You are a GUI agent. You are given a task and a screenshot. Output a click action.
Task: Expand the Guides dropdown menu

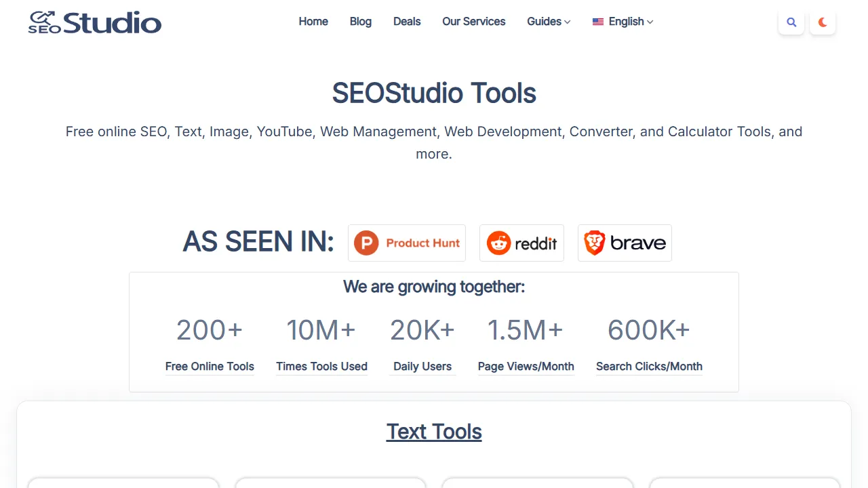pyautogui.click(x=548, y=21)
